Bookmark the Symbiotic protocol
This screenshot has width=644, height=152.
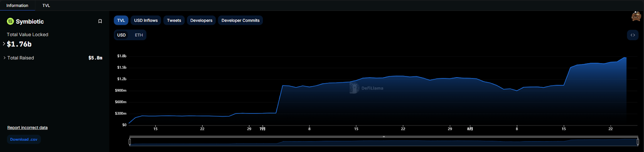pos(100,21)
